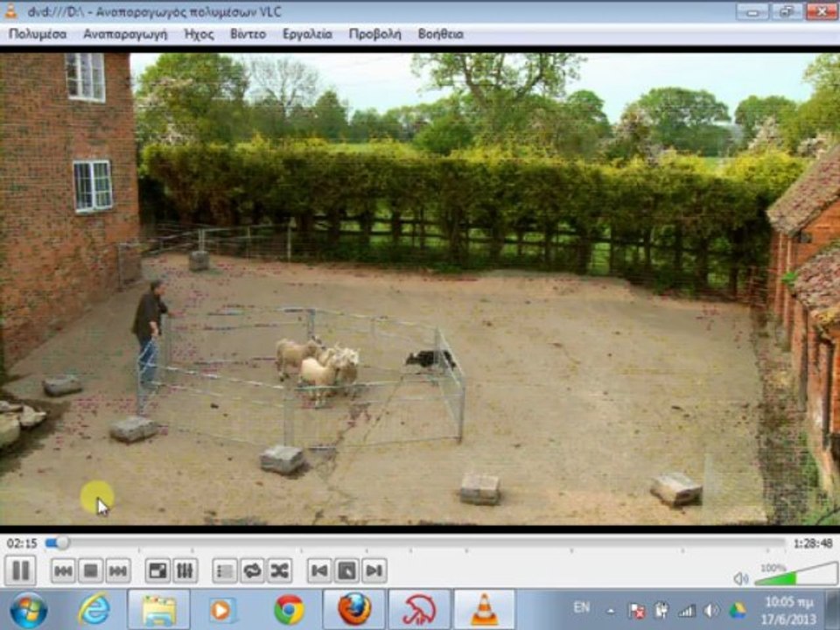Seek using the playback position slider
The height and width of the screenshot is (630, 840).
(x=415, y=543)
